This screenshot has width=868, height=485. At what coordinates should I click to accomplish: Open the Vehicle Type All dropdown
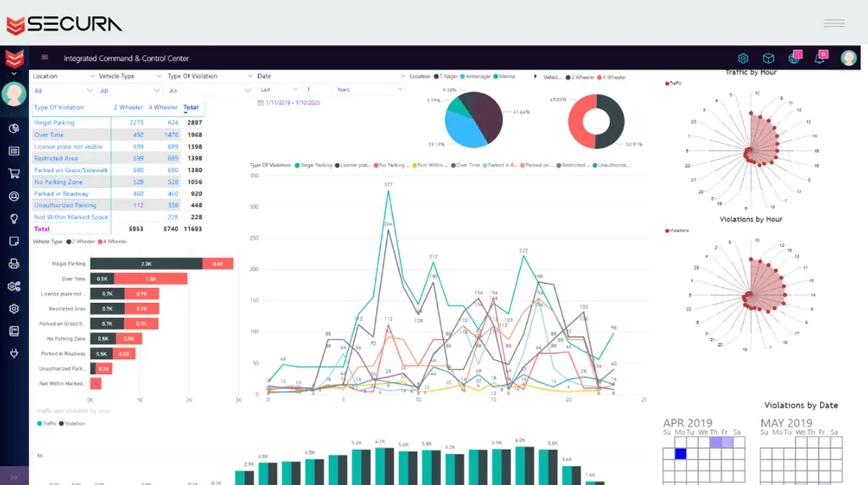click(131, 91)
